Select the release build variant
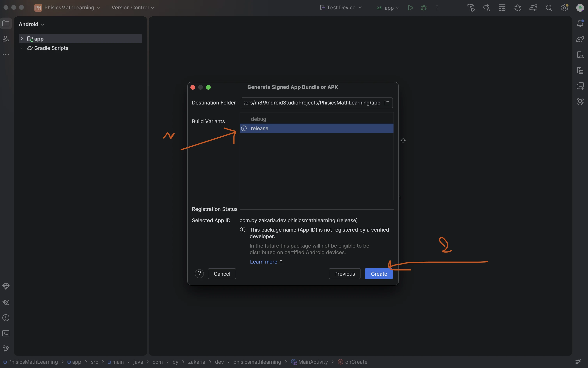Image resolution: width=588 pixels, height=368 pixels. point(317,128)
